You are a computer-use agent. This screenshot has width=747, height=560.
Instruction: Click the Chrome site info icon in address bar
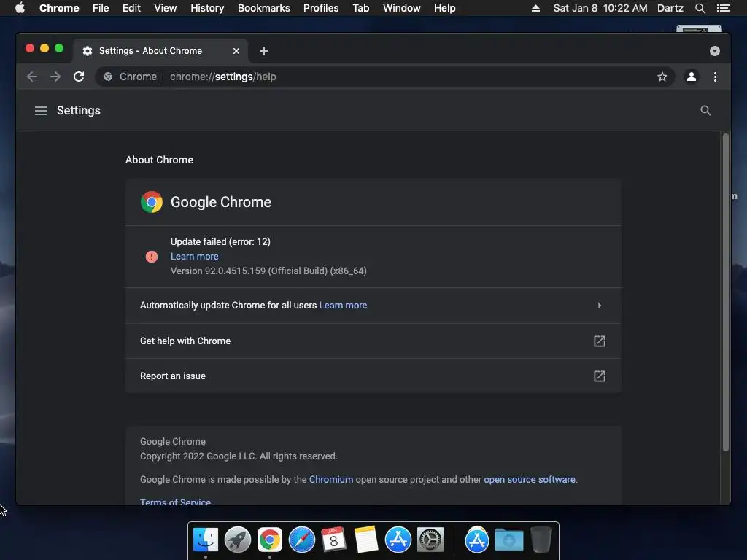108,77
